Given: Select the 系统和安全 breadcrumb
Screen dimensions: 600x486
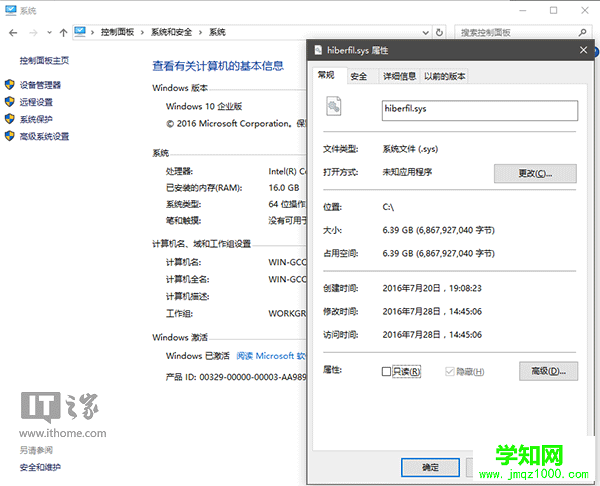Looking at the screenshot, I should coord(171,32).
